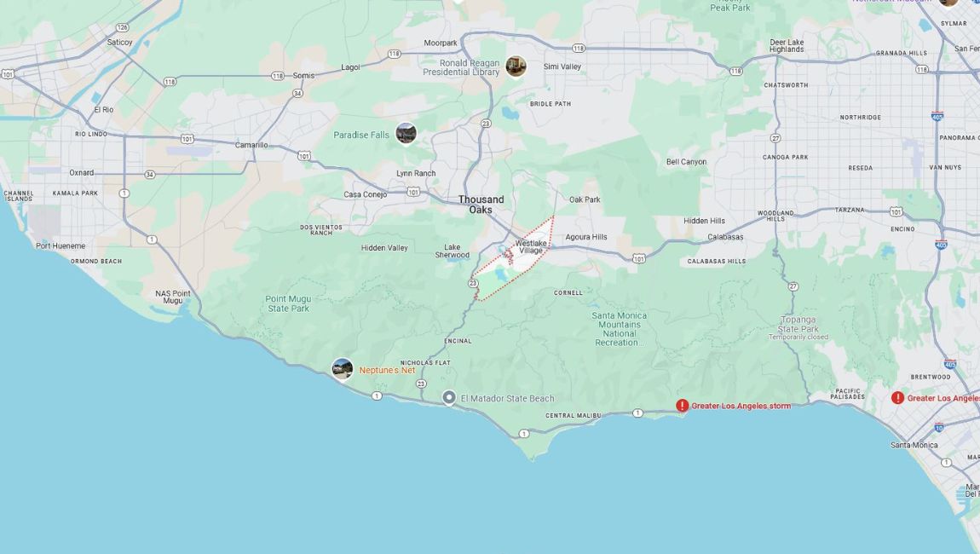Click the Somis label
Viewport: 980px width, 554px height.
(303, 76)
